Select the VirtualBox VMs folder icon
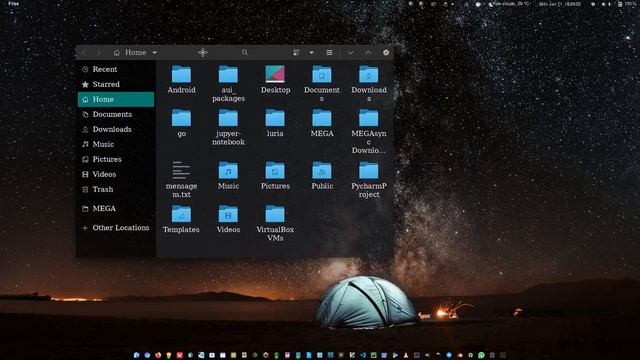The height and width of the screenshot is (360, 640). [275, 214]
